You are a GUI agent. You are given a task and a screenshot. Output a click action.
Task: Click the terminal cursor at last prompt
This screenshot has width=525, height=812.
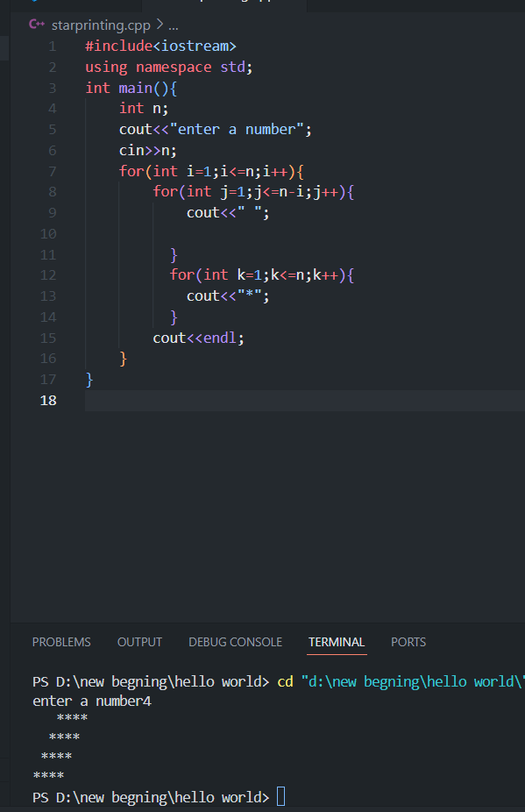280,796
